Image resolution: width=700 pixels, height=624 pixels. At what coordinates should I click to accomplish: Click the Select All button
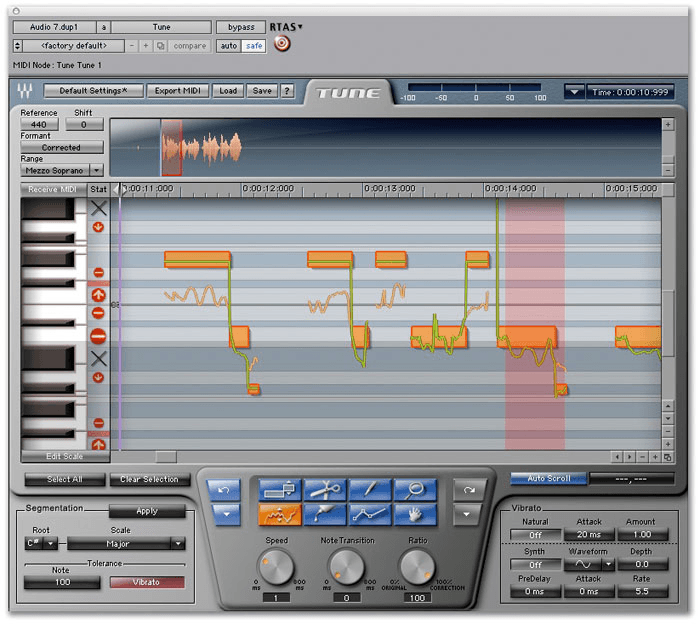[x=64, y=479]
